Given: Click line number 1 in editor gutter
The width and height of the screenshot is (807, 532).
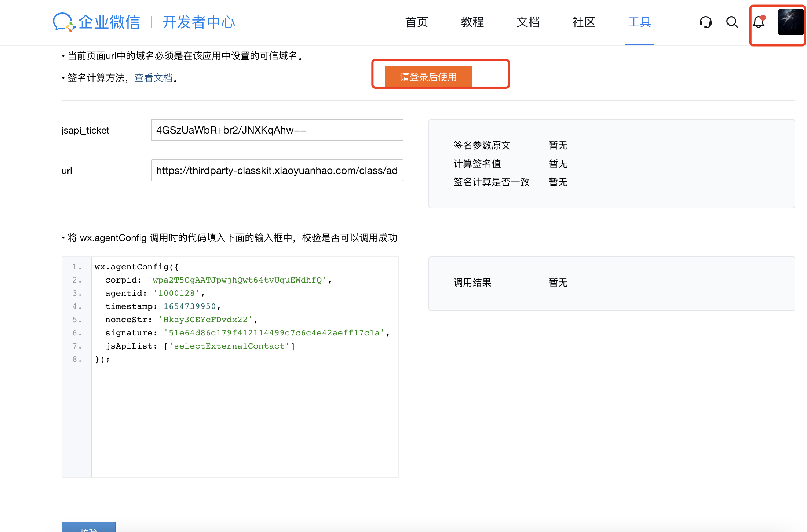Looking at the screenshot, I should tap(77, 267).
